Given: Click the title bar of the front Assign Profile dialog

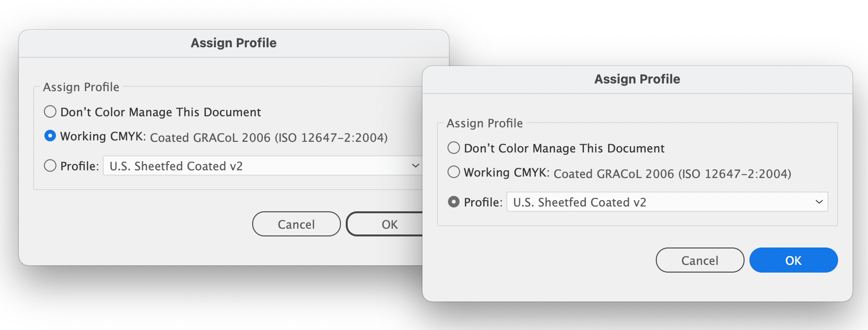Looking at the screenshot, I should [x=637, y=79].
